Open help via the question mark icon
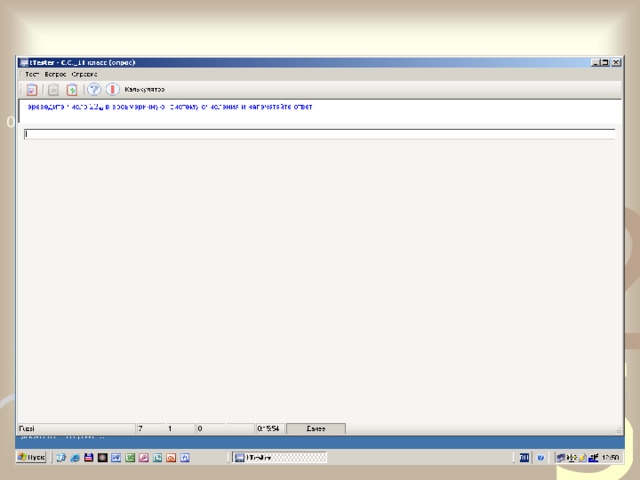This screenshot has height=480, width=640. point(94,89)
